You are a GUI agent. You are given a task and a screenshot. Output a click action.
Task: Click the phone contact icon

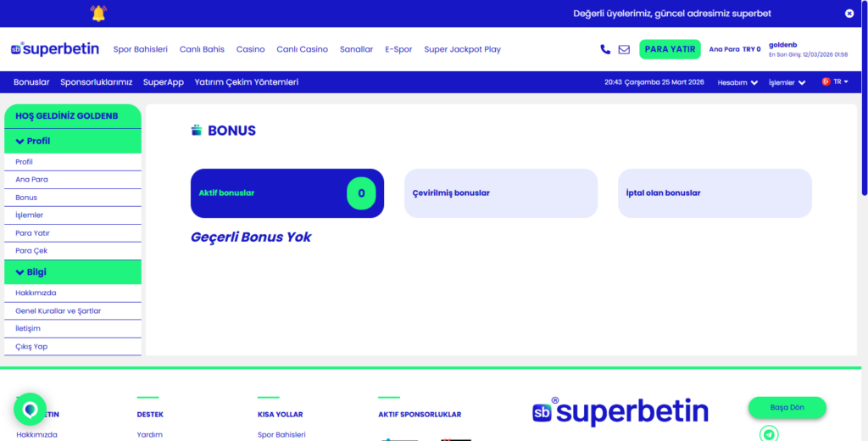point(605,49)
